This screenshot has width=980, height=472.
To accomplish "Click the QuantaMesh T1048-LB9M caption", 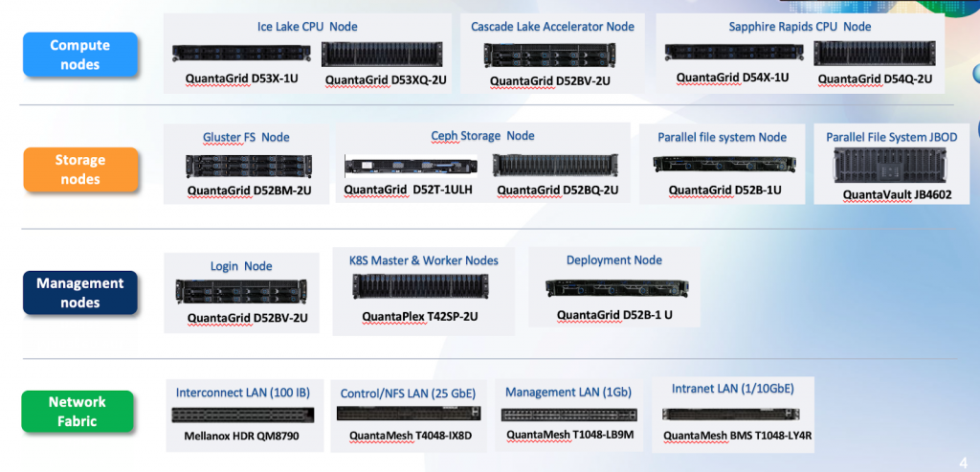I will 570,435.
